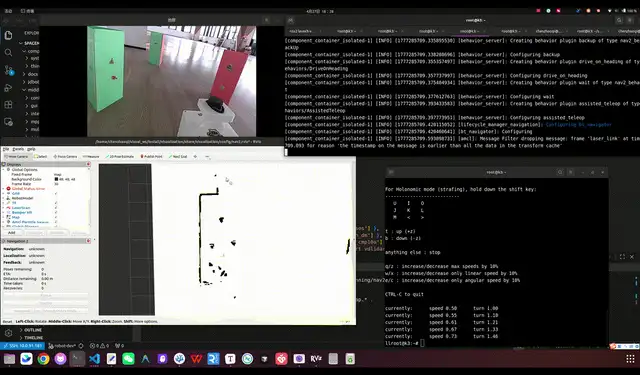Toggle the Amcl Particle Swarm checkbox
This screenshot has height=375, width=640.
tap(56, 222)
